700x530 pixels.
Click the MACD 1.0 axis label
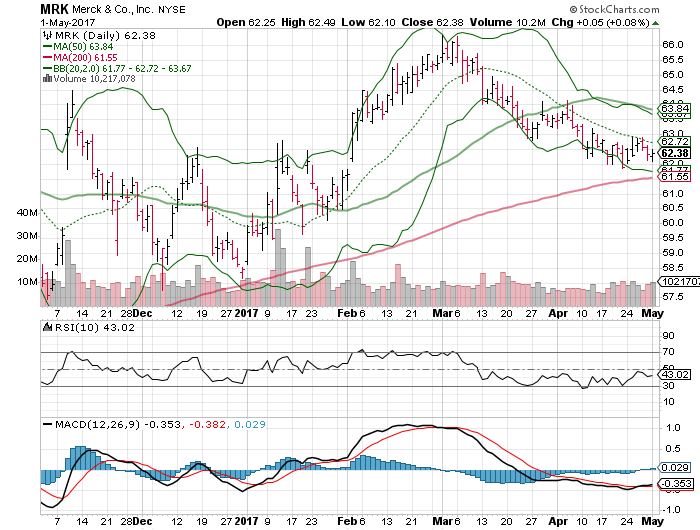tap(672, 428)
